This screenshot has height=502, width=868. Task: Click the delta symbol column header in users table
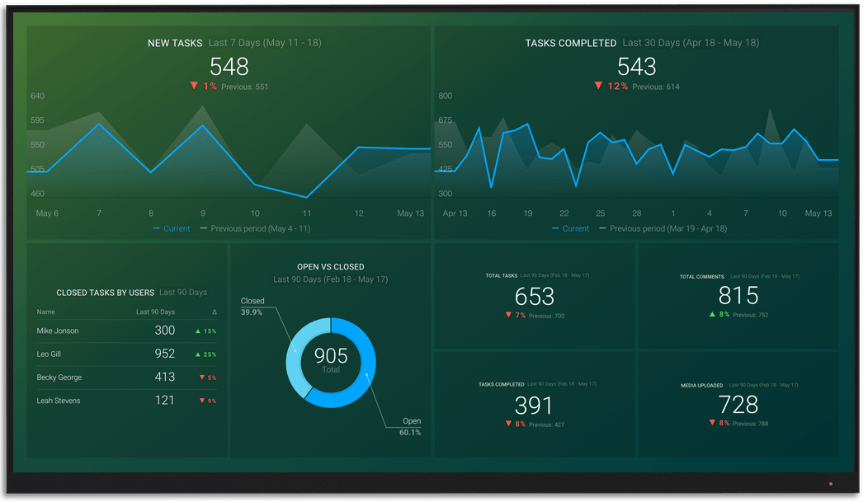point(215,312)
